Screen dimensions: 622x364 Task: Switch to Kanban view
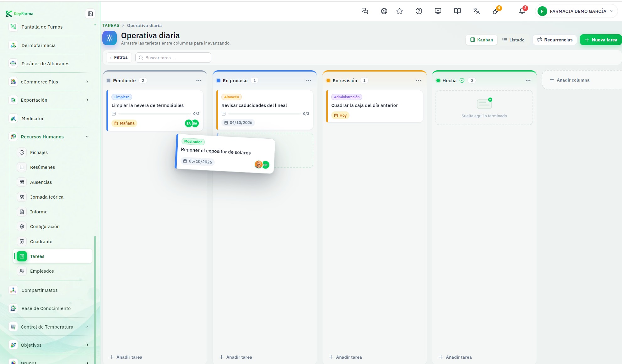tap(481, 40)
